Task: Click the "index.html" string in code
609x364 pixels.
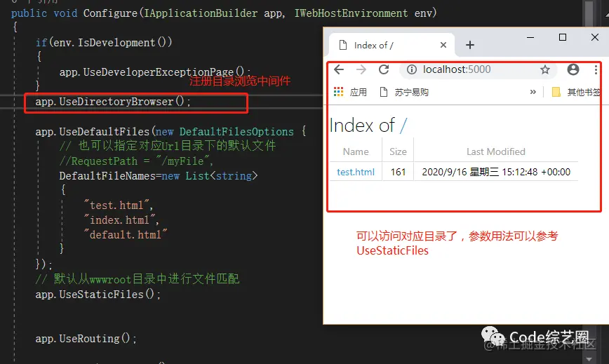Action: click(x=120, y=220)
